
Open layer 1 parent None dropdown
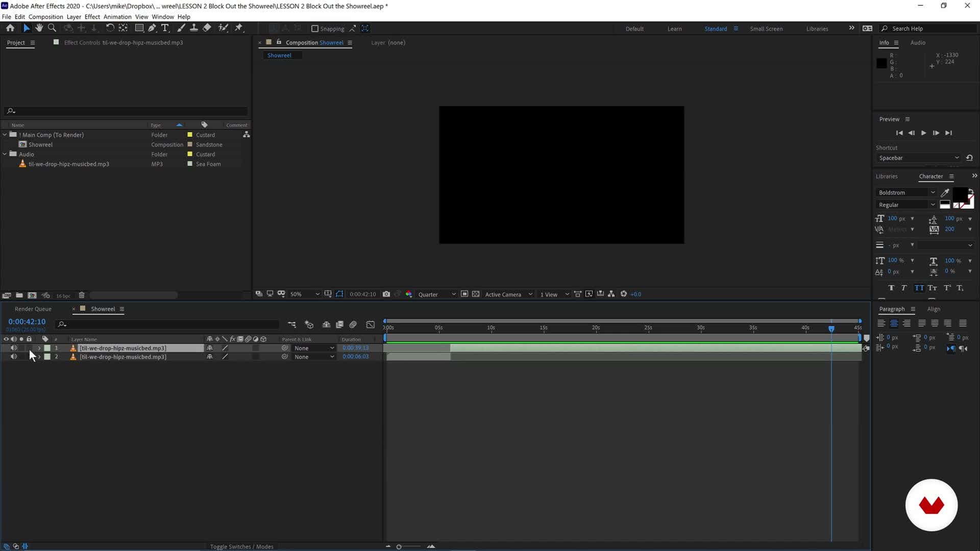pos(314,348)
